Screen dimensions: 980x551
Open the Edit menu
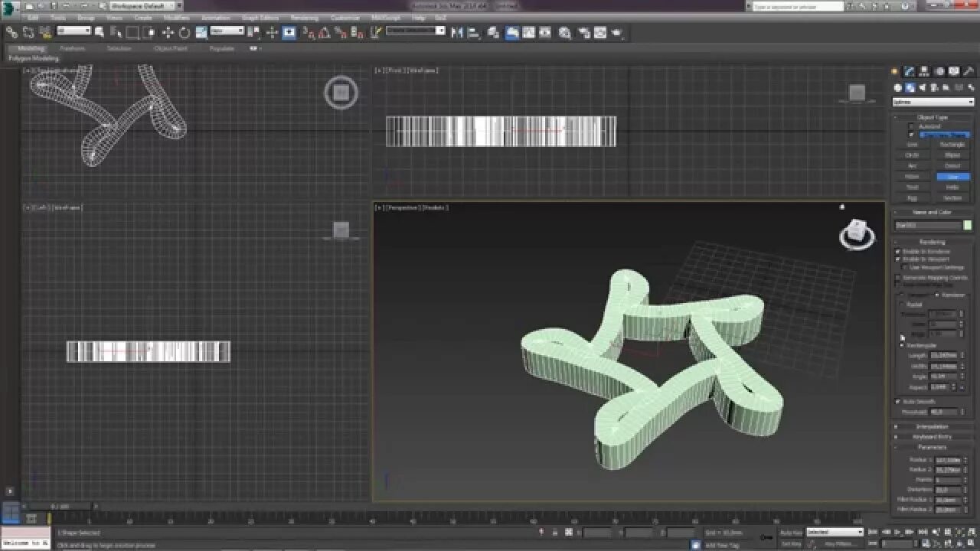[34, 18]
